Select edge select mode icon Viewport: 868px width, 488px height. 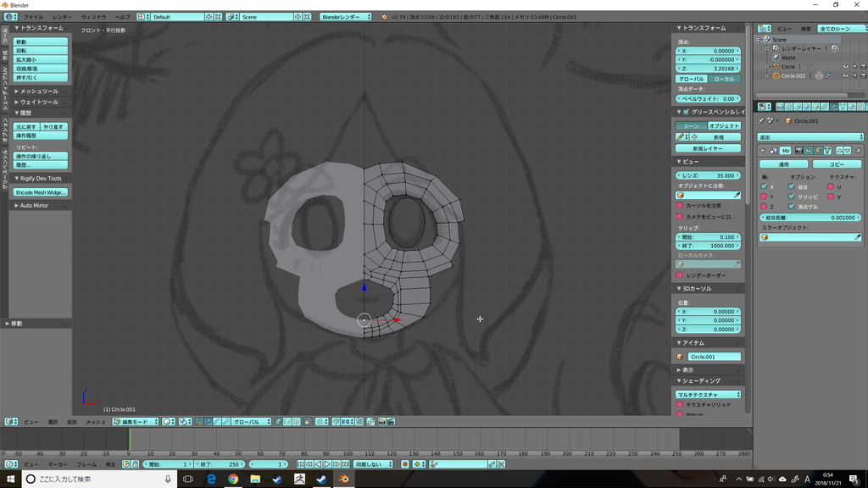[287, 422]
